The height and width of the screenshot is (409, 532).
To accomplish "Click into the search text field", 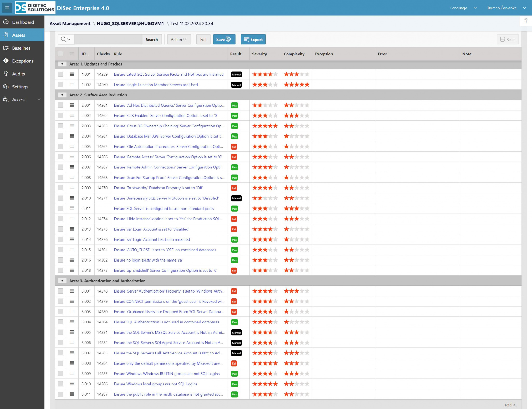I will (x=108, y=40).
